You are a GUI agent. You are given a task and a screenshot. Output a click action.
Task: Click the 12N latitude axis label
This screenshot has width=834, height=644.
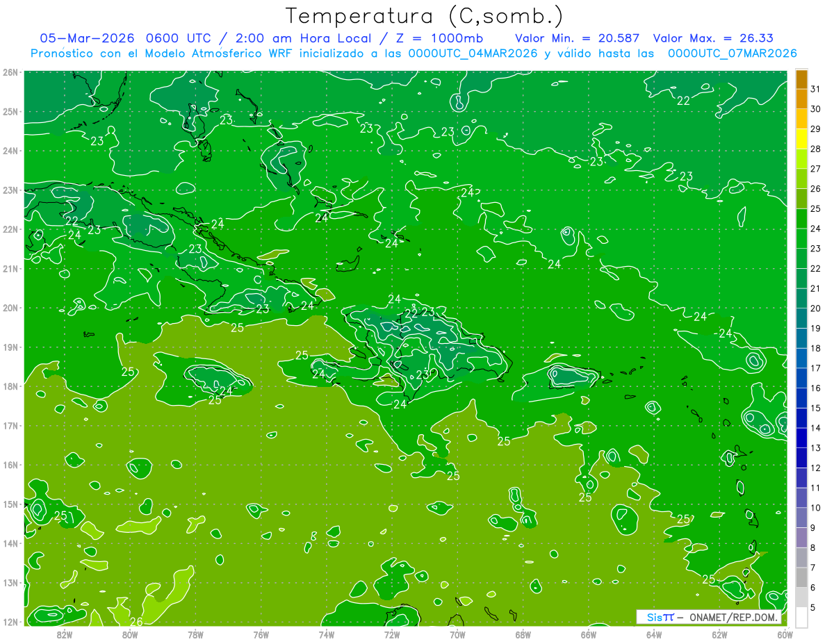[x=10, y=621]
